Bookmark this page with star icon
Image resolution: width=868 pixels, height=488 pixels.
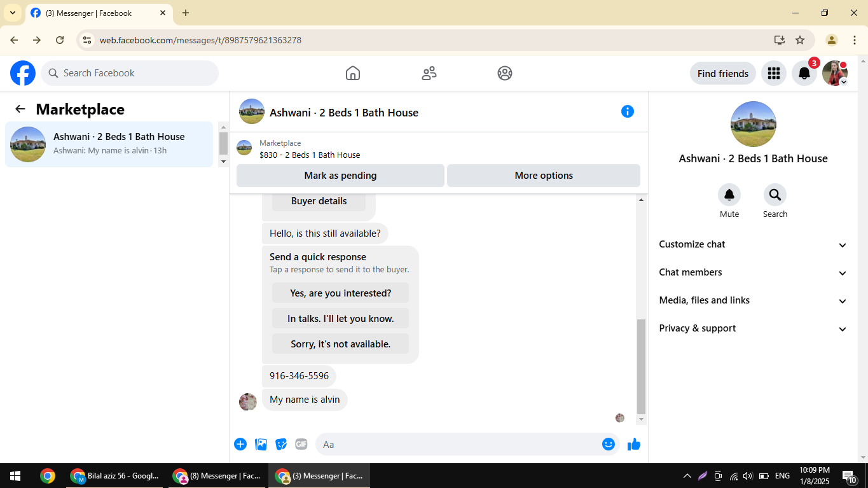(800, 40)
